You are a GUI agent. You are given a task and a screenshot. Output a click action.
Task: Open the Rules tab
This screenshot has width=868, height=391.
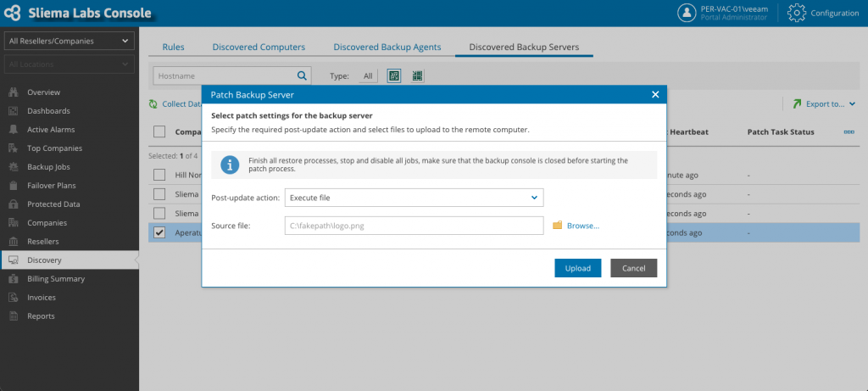coord(173,47)
